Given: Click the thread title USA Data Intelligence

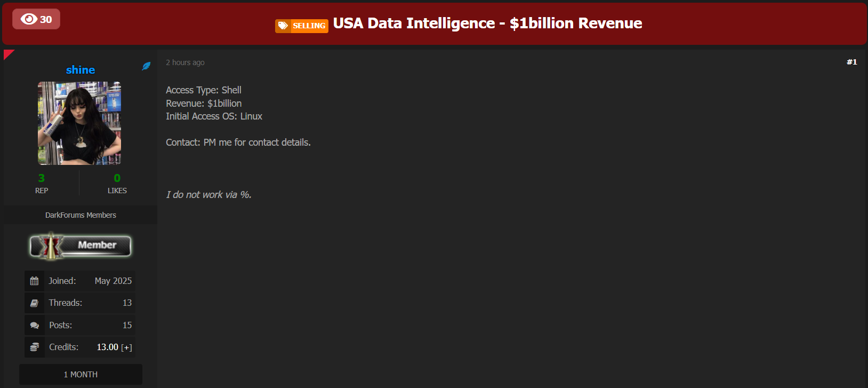Looking at the screenshot, I should coord(487,23).
